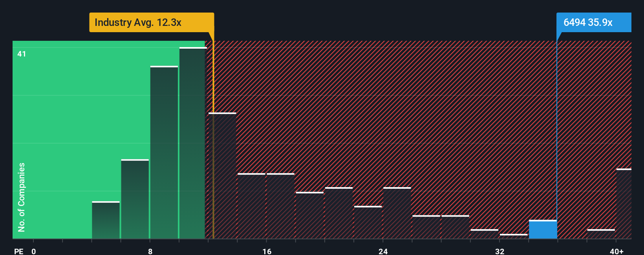This screenshot has width=644, height=255.
Task: Click the 'PE' axis label
Action: [x=19, y=251]
